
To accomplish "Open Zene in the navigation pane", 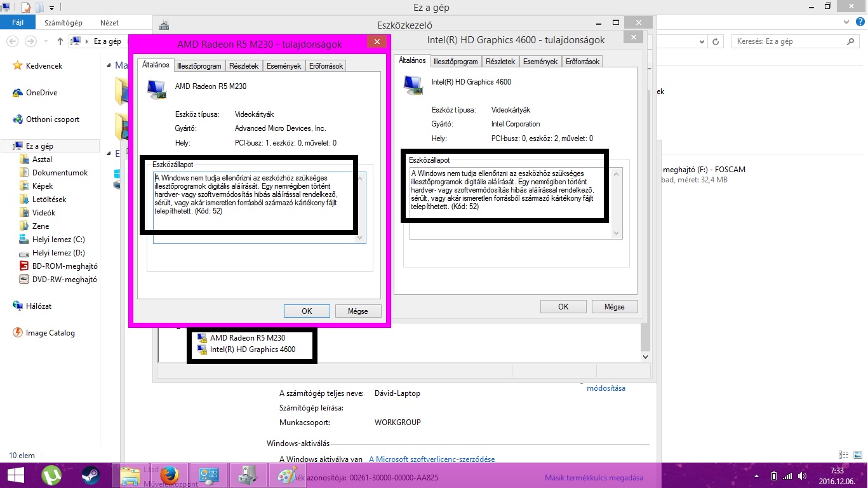I will pos(41,226).
